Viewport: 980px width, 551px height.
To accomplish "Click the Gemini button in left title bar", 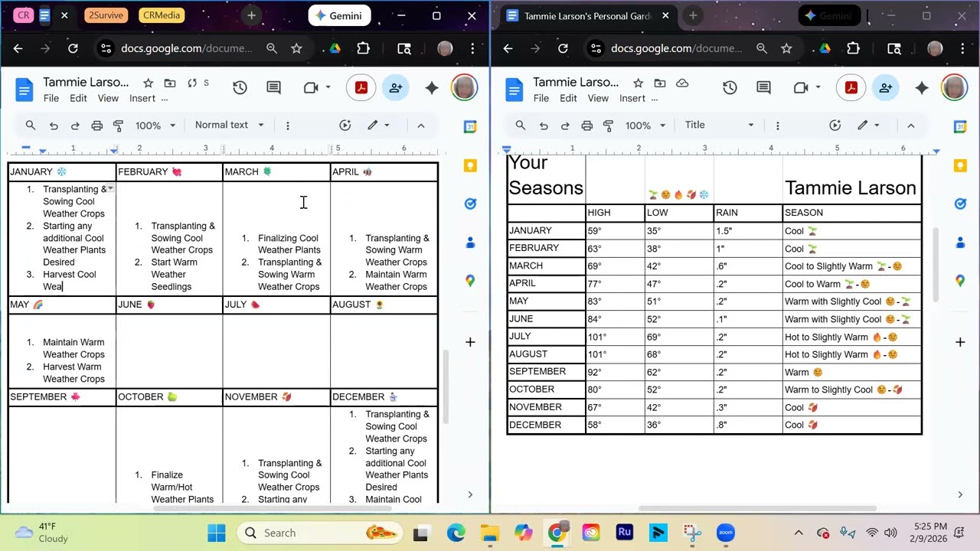I will (339, 15).
